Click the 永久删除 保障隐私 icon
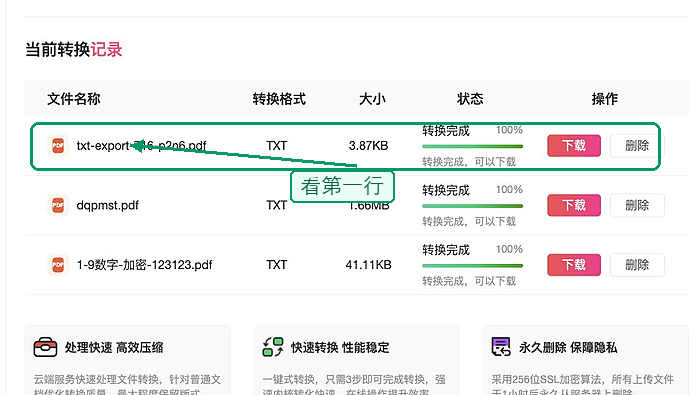The width and height of the screenshot is (700, 395). click(x=501, y=347)
